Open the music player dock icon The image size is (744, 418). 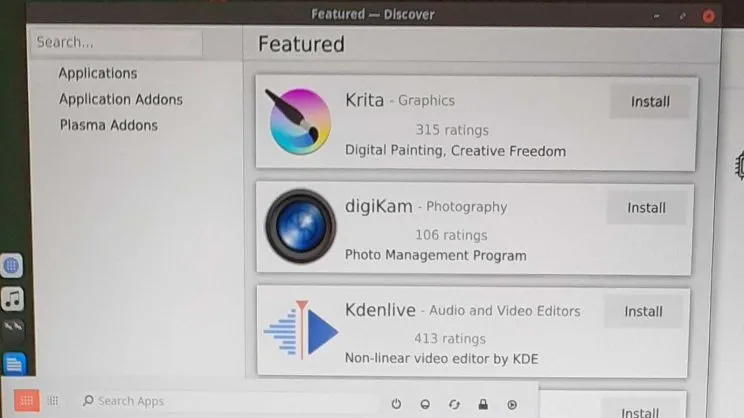click(12, 298)
